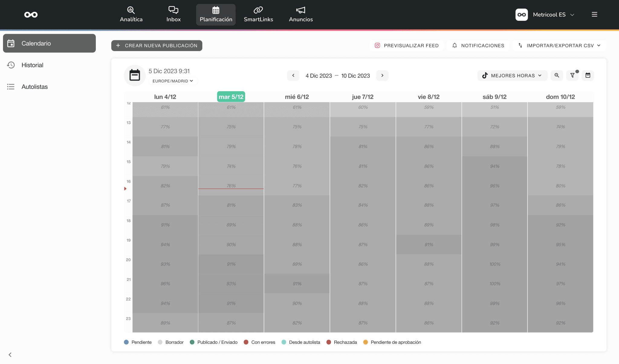This screenshot has height=364, width=619.
Task: Open the Analítica section
Action: [131, 14]
